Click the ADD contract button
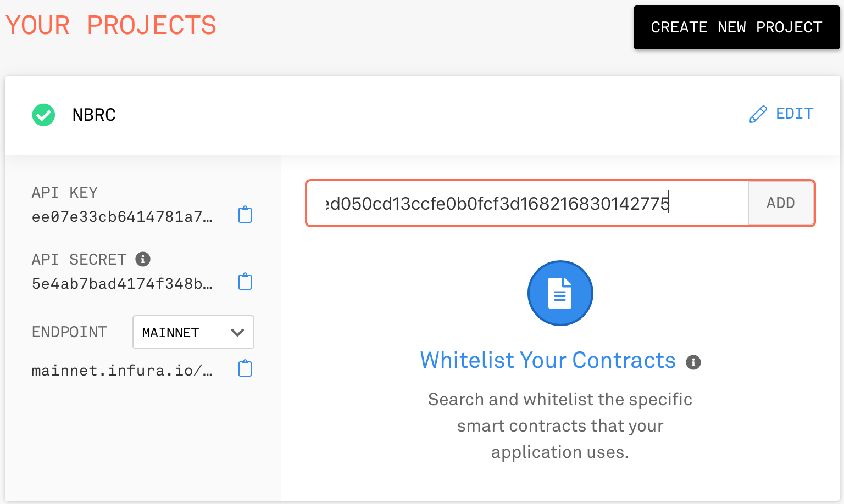Viewport: 844px width, 504px height. [780, 203]
